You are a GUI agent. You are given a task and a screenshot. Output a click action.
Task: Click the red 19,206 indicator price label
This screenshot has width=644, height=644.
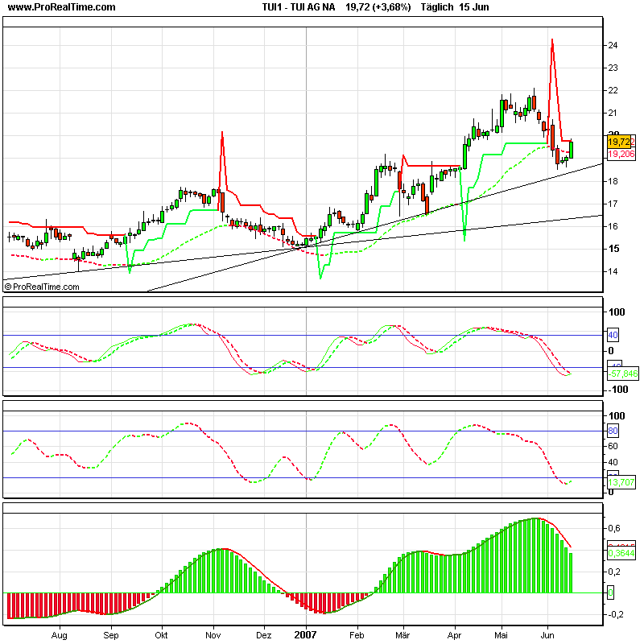tap(620, 152)
